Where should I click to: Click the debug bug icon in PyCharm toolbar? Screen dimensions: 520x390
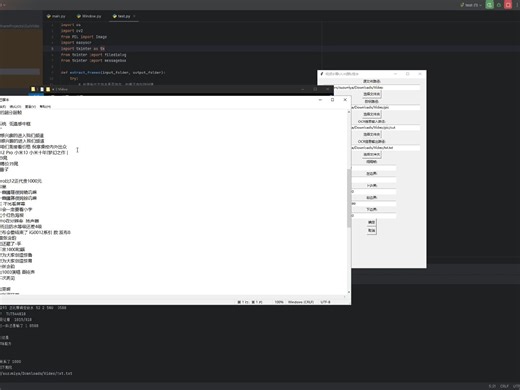499,5
